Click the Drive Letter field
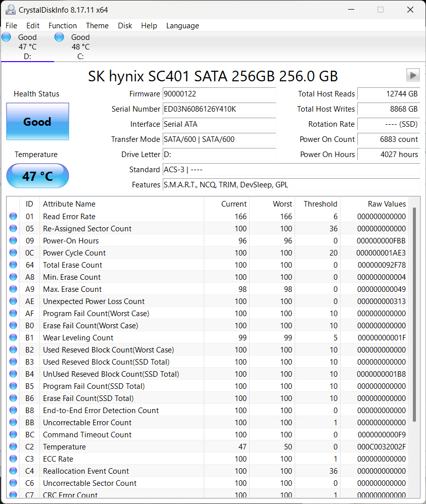Screen dimensions: 426x504 point(219,155)
